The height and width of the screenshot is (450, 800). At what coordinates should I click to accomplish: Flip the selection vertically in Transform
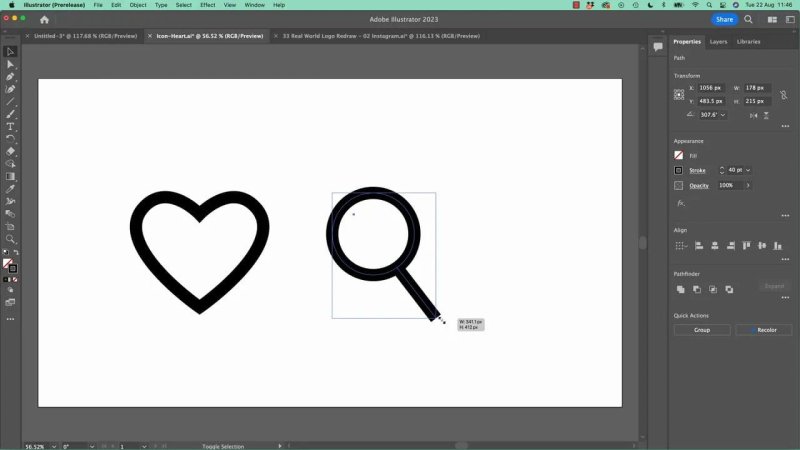766,116
